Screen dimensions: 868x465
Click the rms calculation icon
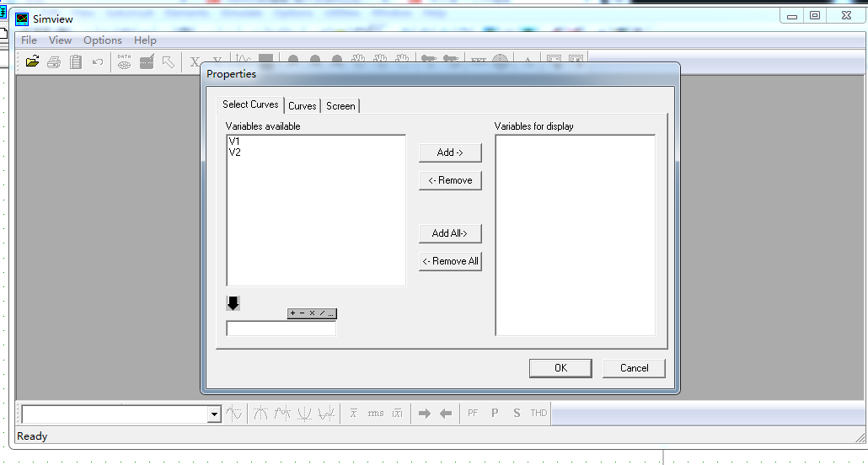click(x=375, y=413)
